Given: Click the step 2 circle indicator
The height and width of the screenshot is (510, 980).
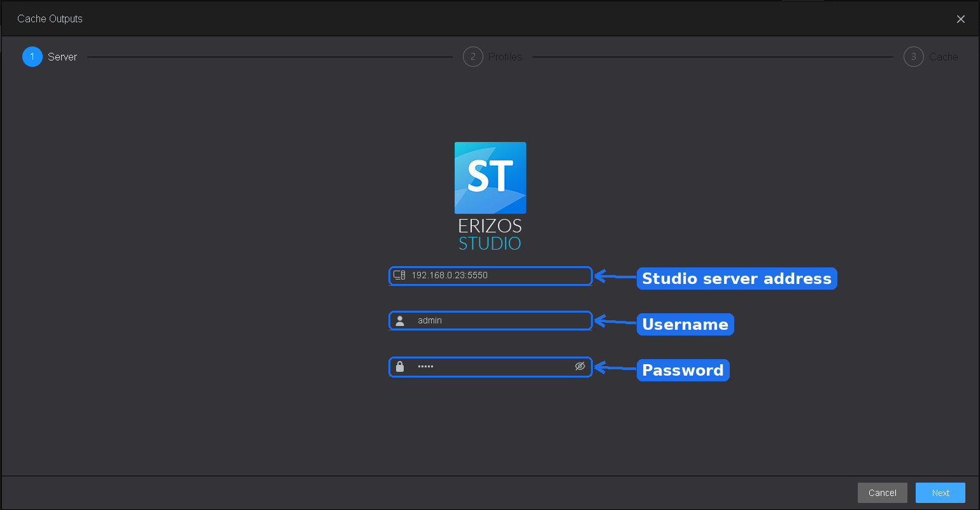Looking at the screenshot, I should click(x=472, y=57).
